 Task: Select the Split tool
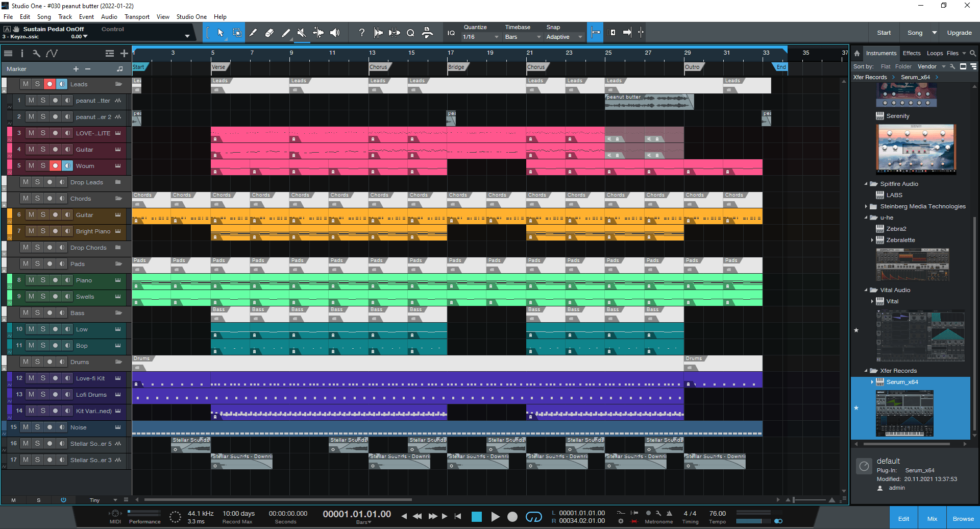(x=253, y=33)
